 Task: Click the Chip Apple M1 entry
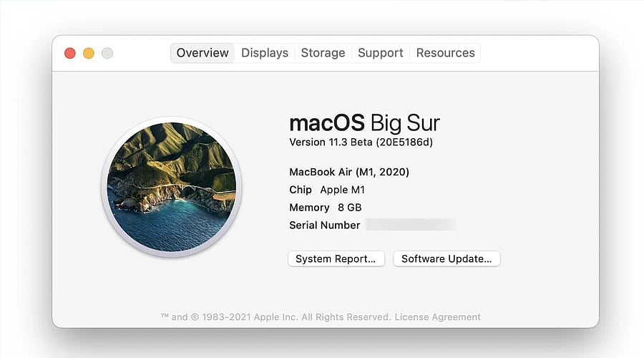point(327,190)
